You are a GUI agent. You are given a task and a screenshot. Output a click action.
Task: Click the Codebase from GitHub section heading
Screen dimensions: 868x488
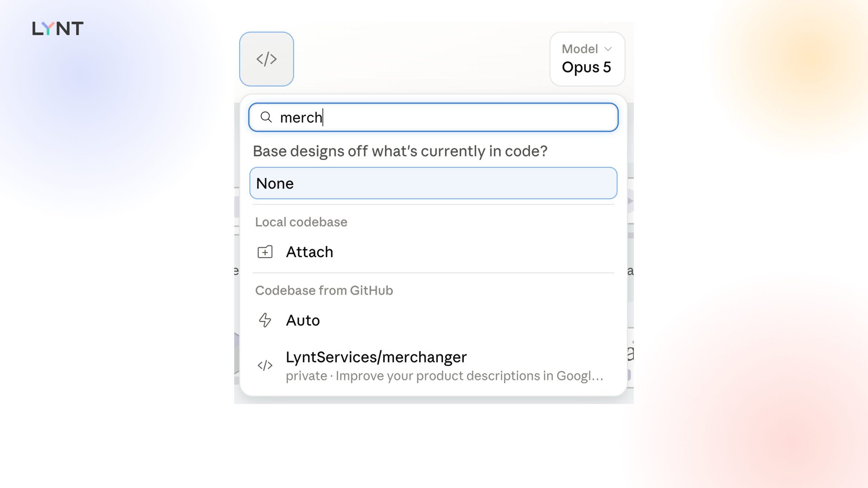pos(324,290)
